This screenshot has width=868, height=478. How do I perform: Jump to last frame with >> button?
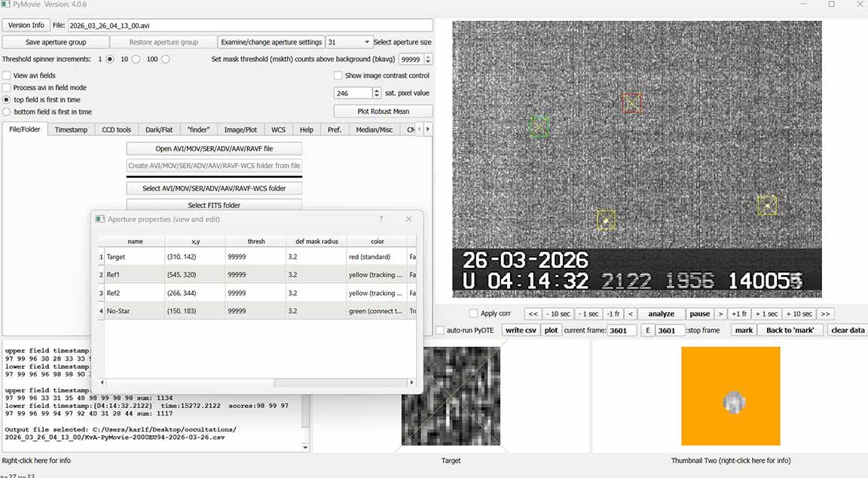click(x=825, y=314)
